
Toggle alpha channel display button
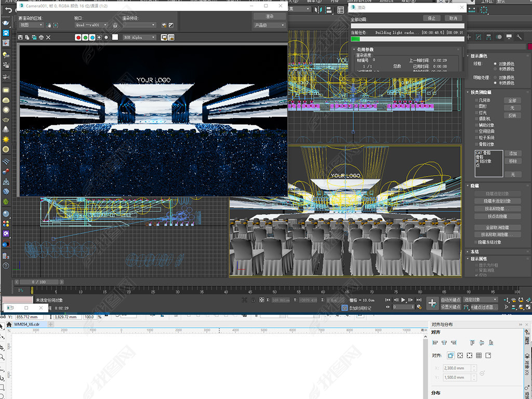(x=99, y=37)
